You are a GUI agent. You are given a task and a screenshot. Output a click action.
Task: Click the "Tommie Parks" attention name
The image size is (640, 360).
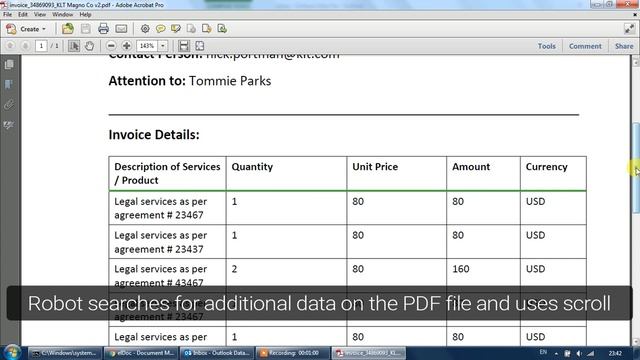point(230,81)
